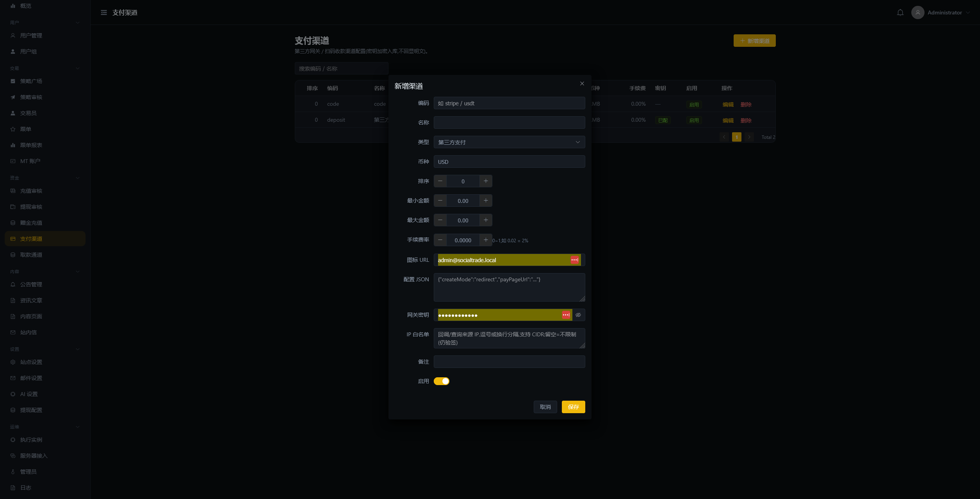The image size is (980, 499).
Task: Click the red password-manager icon in 网关密钥
Action: (566, 315)
